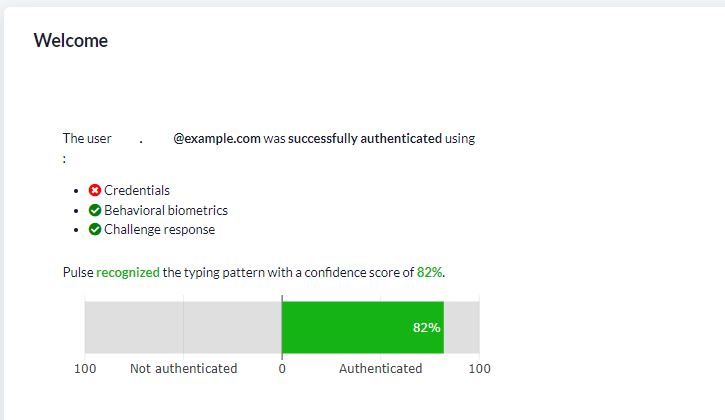Click the 0 center axis label
The height and width of the screenshot is (420, 725).
[x=282, y=369]
